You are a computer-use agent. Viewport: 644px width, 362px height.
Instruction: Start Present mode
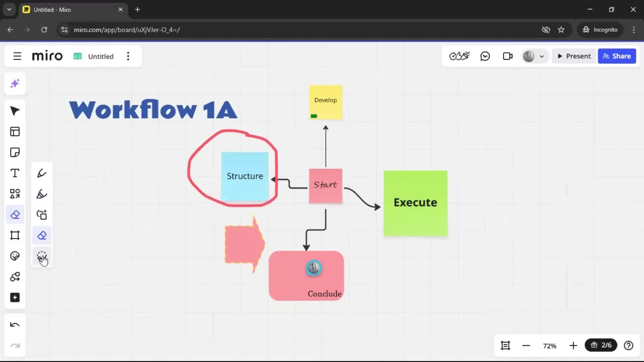[574, 56]
